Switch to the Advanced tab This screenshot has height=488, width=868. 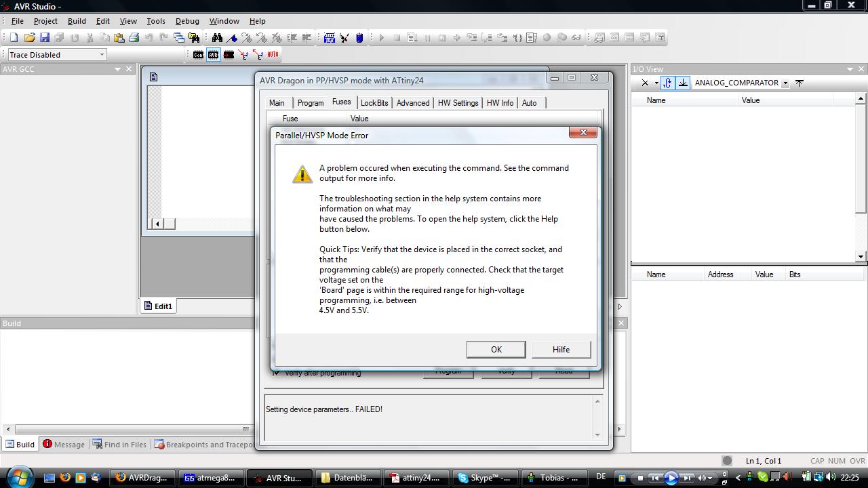coord(413,103)
